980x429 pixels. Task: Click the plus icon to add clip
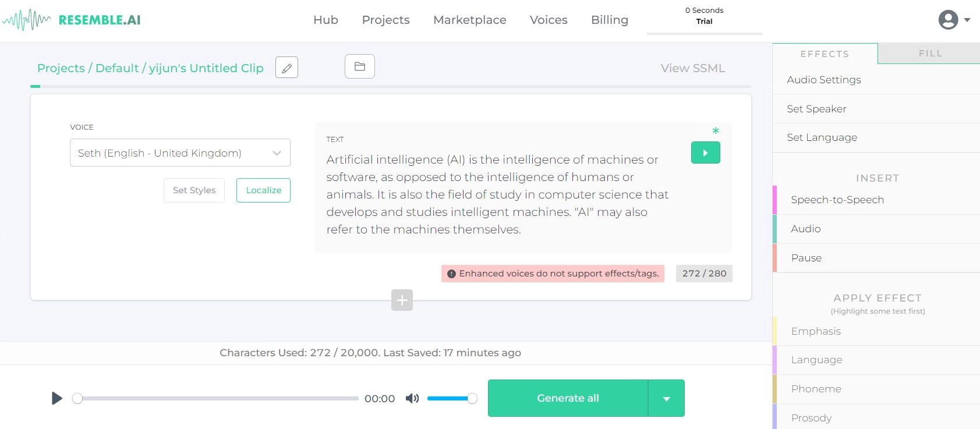[x=402, y=300]
